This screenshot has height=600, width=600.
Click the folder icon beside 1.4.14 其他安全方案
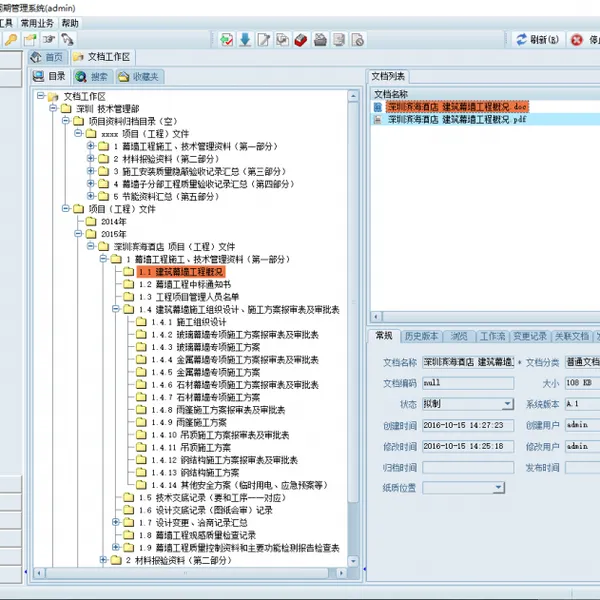(x=141, y=485)
